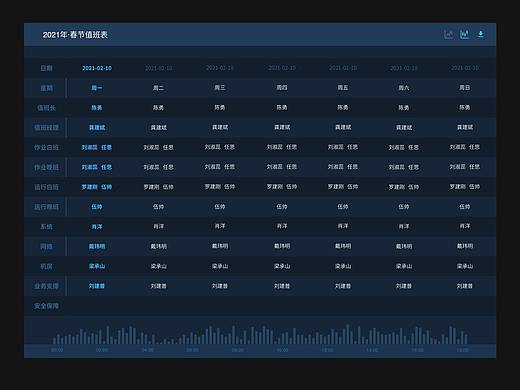Click the 日期 row label
520x390 pixels.
coord(46,68)
